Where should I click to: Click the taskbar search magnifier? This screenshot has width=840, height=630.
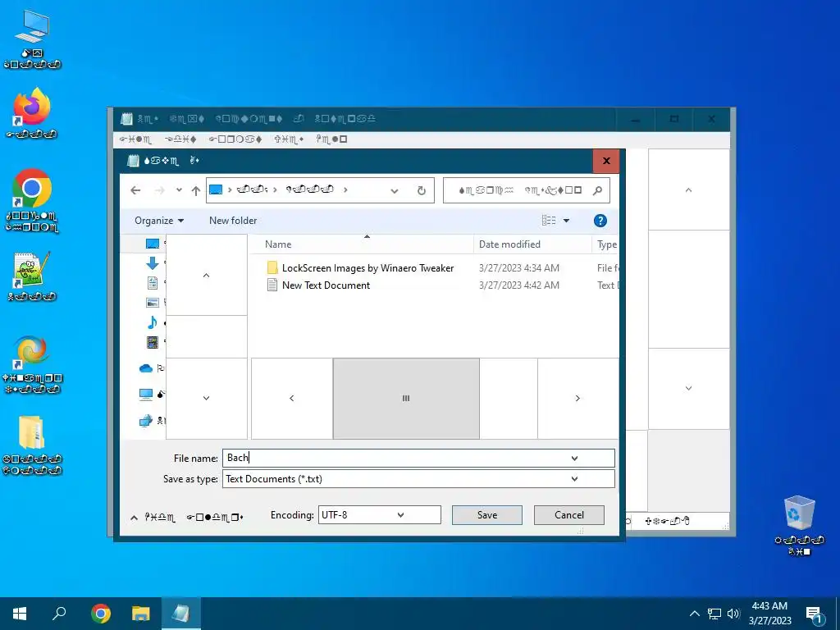[x=59, y=614]
